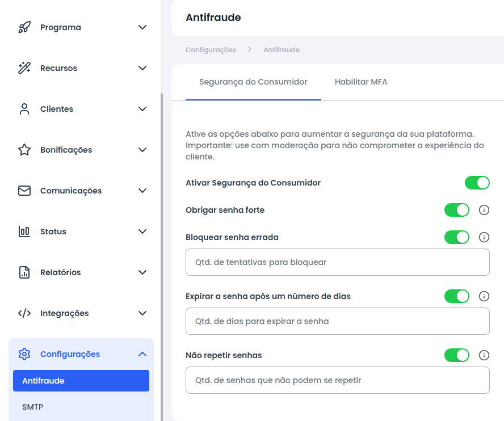The width and height of the screenshot is (504, 421).
Task: Go to Configurações breadcrumb link
Action: 211,50
